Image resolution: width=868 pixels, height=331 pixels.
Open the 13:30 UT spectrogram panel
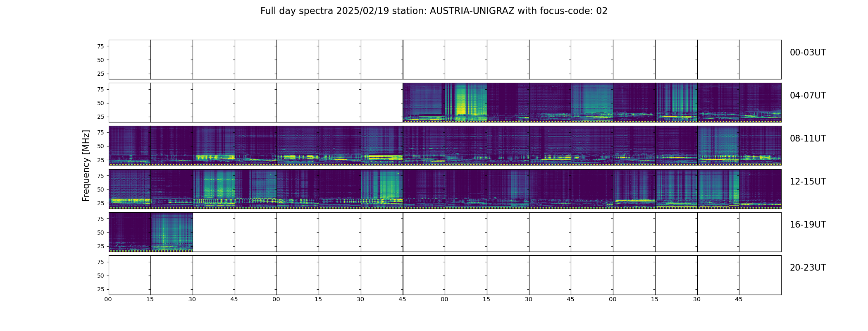(382, 189)
